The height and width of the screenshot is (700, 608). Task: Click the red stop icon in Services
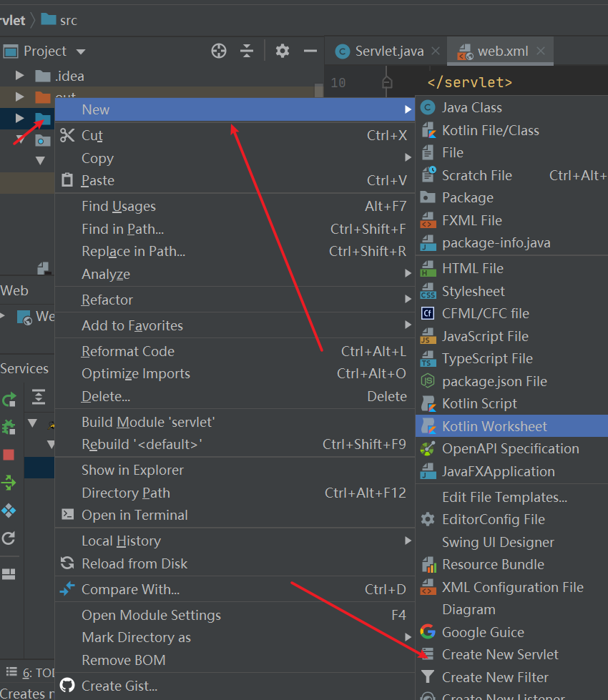click(x=9, y=455)
